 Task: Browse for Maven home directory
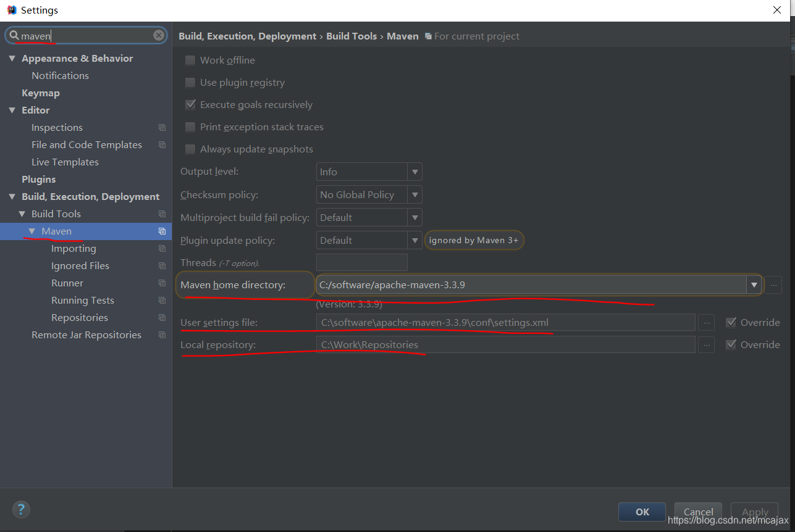pyautogui.click(x=773, y=285)
